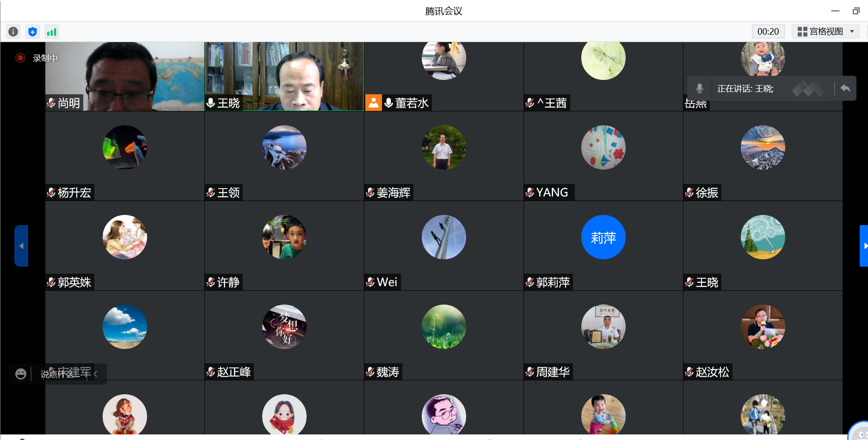Click 赵正峰's 梦想你好 avatar

click(284, 327)
